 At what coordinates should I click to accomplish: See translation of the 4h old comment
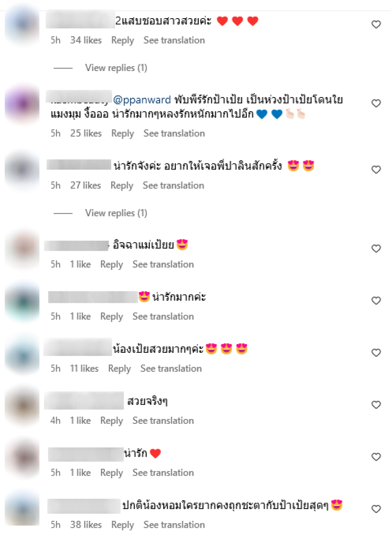pyautogui.click(x=163, y=420)
